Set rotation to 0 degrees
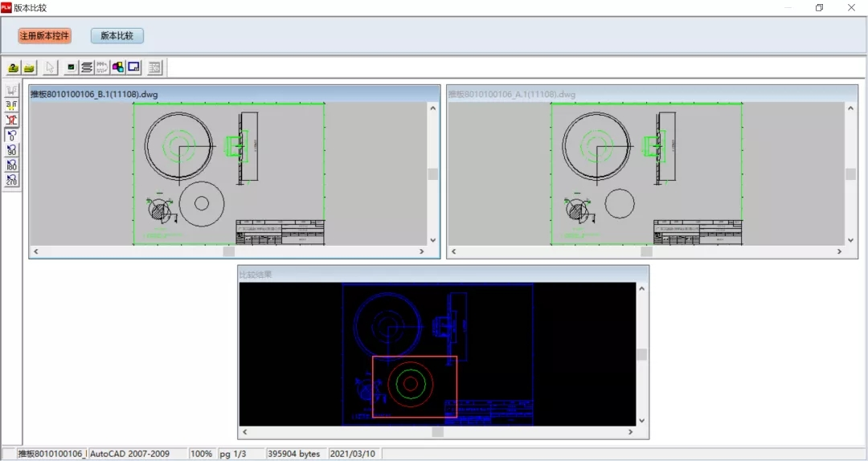Viewport: 868px width, 461px height. coord(11,135)
